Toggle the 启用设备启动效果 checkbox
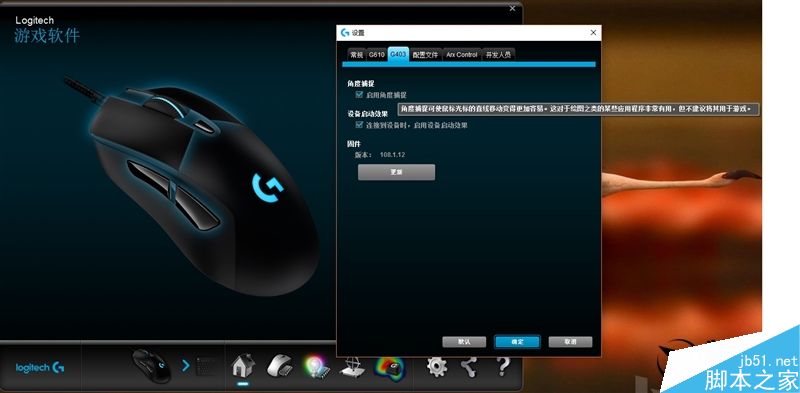The height and width of the screenshot is (393, 800). click(359, 125)
